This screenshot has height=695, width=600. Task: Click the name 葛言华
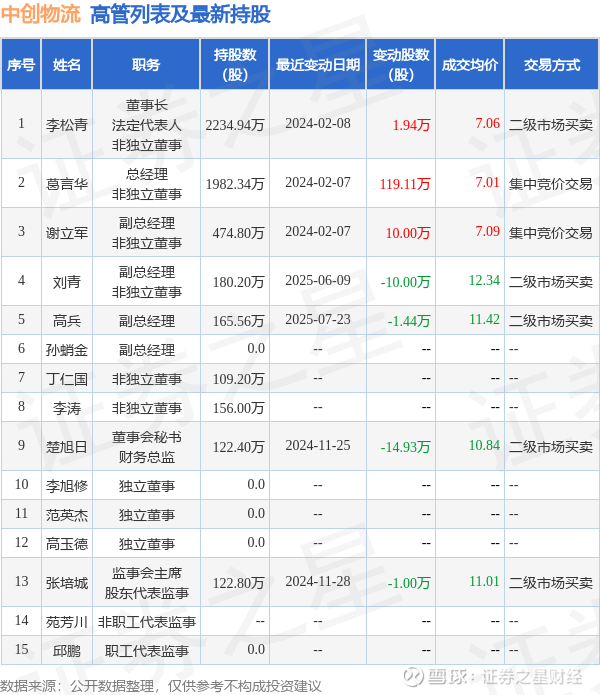67,184
